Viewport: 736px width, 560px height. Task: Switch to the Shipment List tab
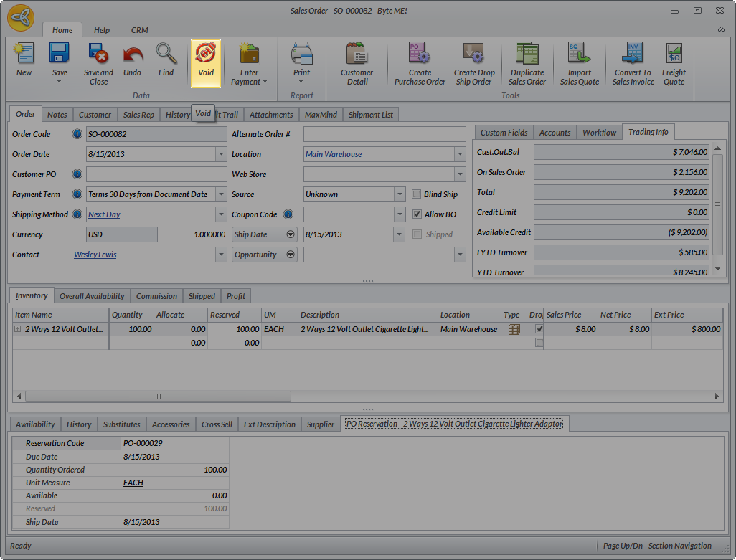tap(370, 115)
